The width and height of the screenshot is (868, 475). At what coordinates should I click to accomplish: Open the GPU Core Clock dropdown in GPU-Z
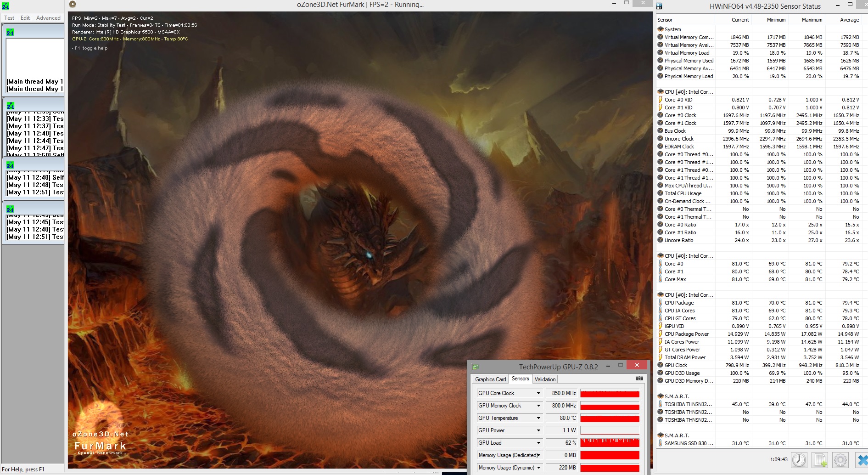(538, 393)
